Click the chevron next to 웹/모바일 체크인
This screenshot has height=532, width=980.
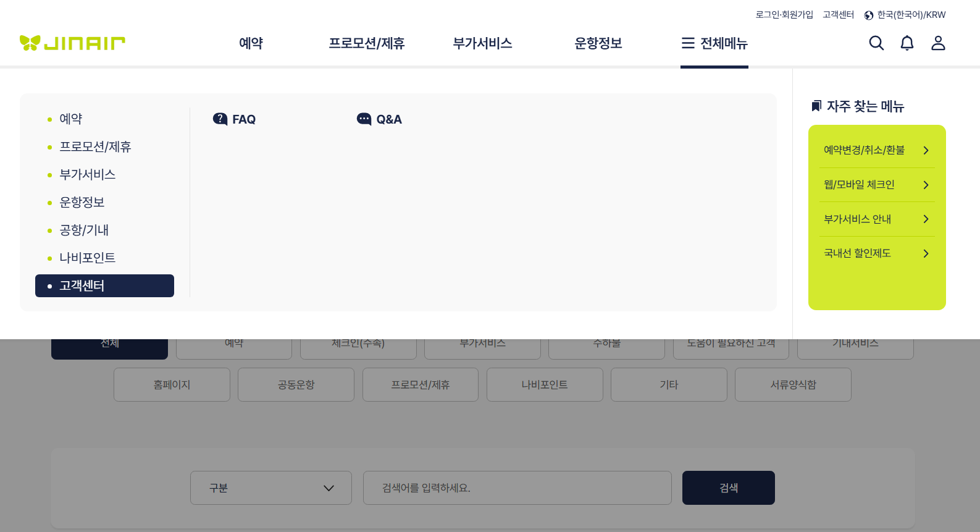click(926, 185)
